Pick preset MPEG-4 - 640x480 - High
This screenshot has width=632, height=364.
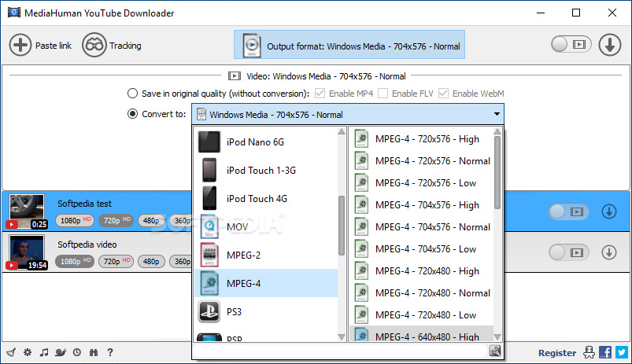pos(421,334)
